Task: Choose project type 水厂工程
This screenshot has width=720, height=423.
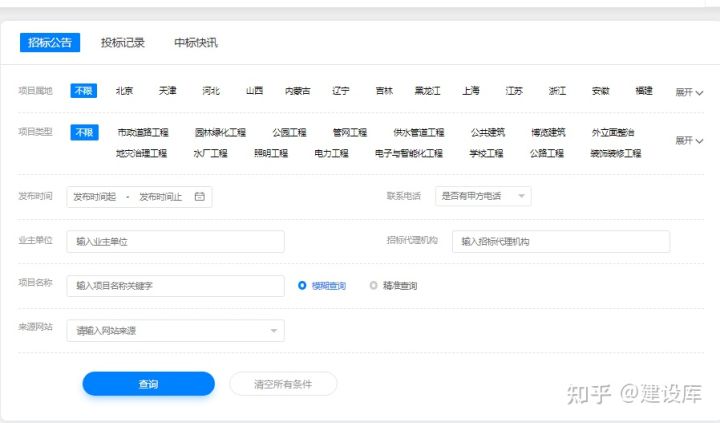Action: pyautogui.click(x=210, y=153)
